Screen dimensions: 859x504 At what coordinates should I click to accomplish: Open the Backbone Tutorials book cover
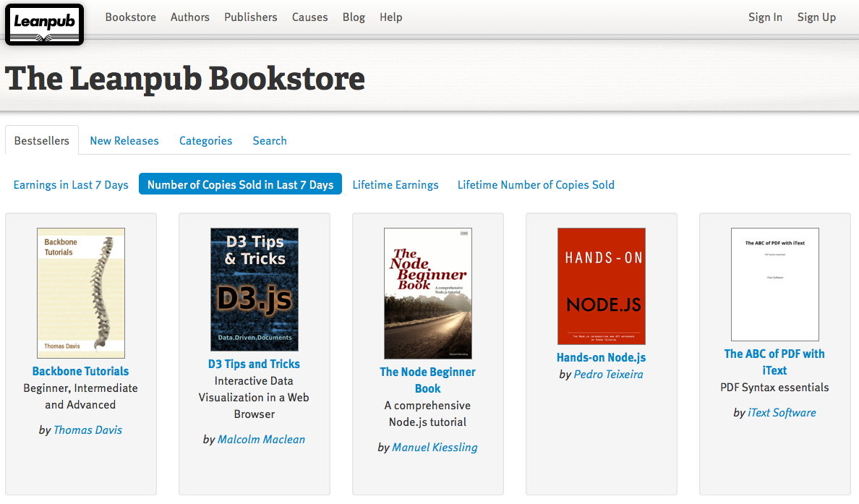[81, 293]
